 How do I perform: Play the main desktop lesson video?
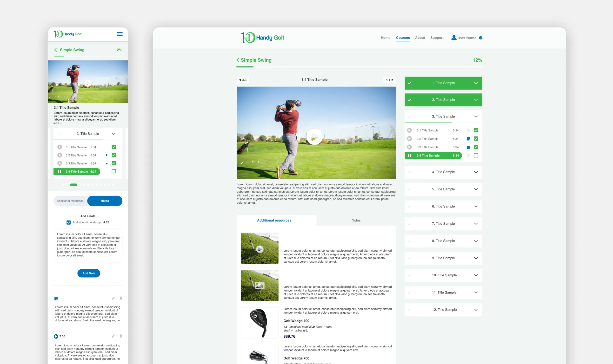[x=314, y=137]
